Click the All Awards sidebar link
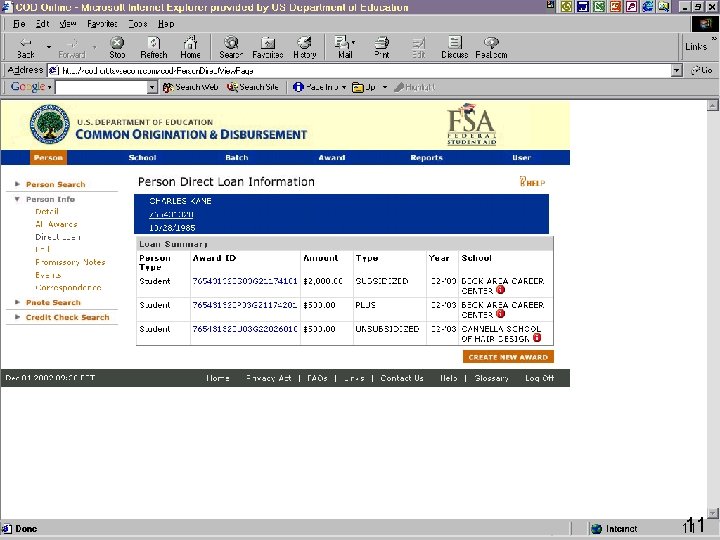 56,224
